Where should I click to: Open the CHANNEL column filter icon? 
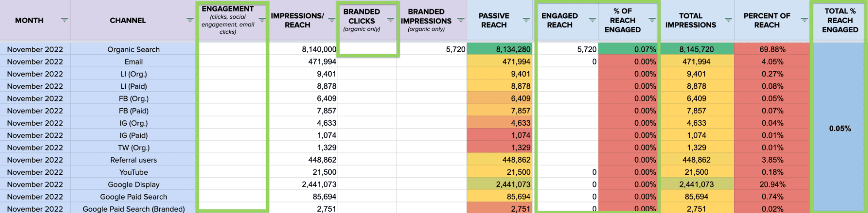[190, 20]
